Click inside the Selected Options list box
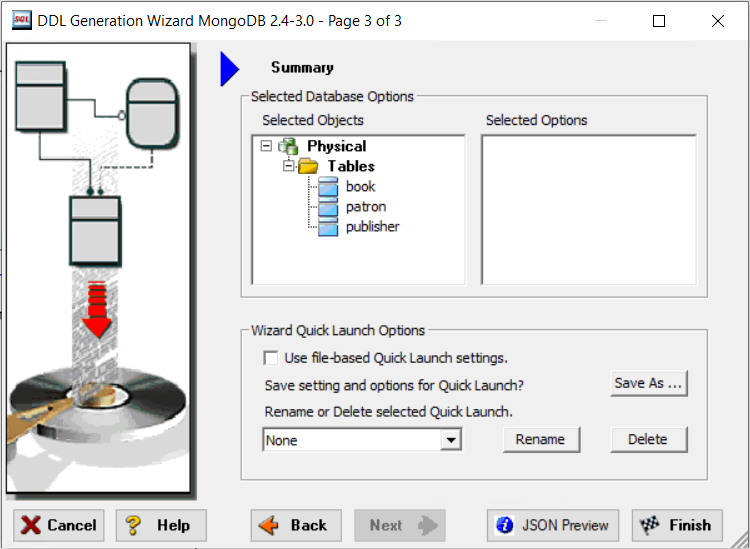The image size is (750, 549). click(x=589, y=210)
